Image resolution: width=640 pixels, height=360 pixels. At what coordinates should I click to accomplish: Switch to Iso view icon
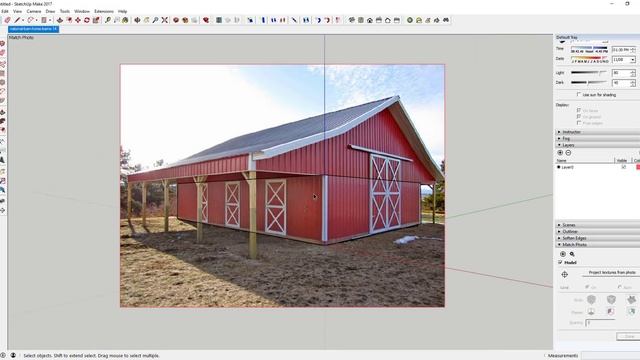(x=351, y=20)
